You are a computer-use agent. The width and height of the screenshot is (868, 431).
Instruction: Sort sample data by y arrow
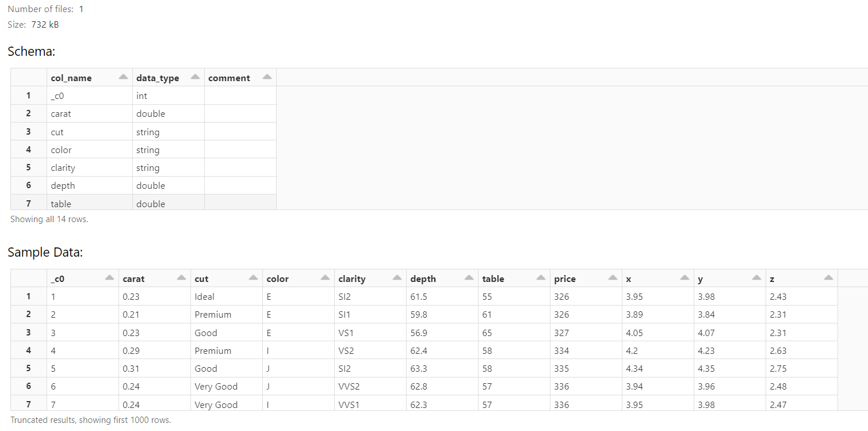tap(756, 278)
